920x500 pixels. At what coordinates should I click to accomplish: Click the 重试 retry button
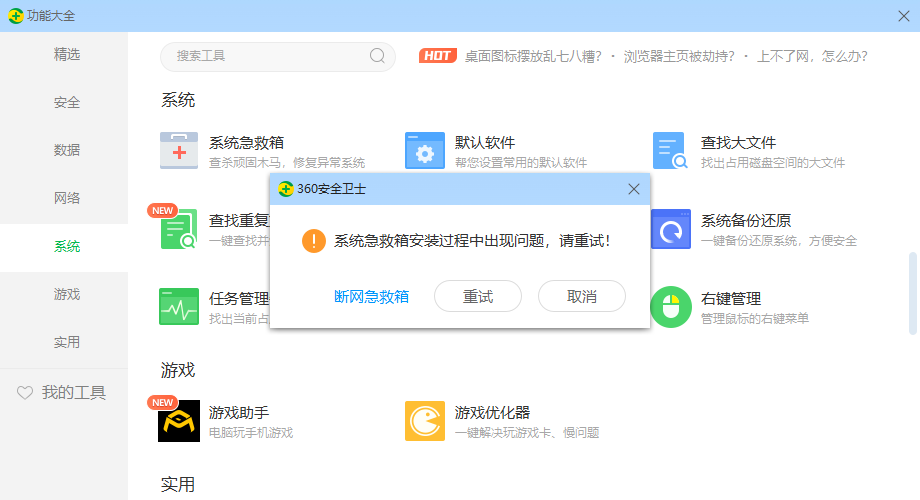pos(478,296)
